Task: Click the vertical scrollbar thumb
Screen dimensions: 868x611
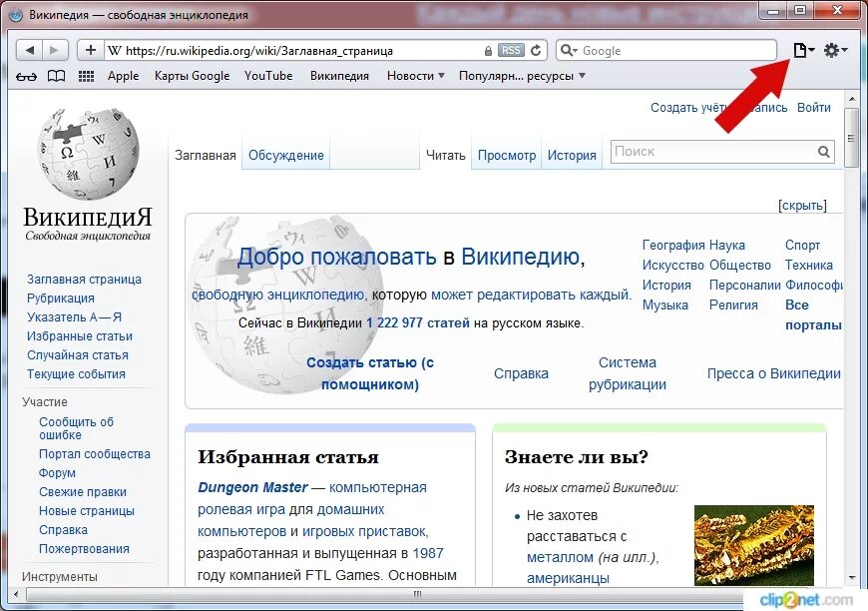Action: [851, 138]
